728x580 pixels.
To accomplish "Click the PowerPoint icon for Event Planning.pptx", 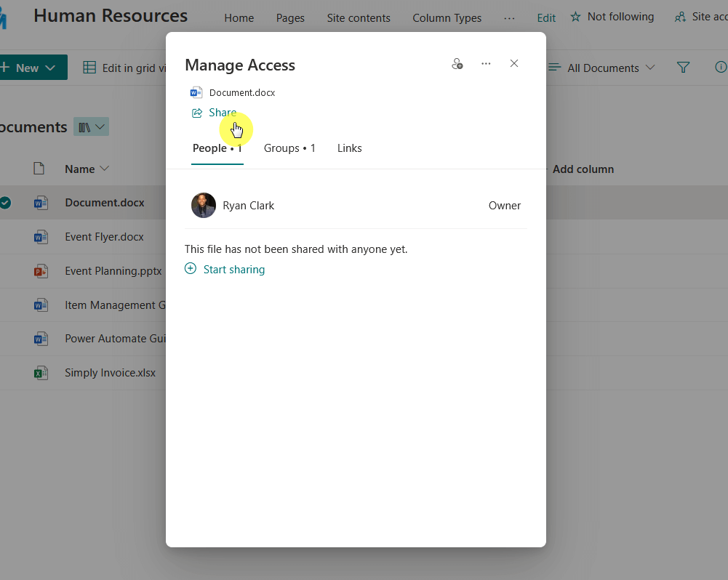I will (x=41, y=271).
